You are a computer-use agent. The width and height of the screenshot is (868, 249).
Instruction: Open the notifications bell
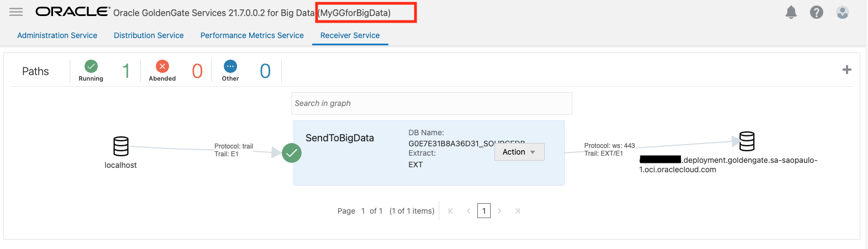pos(791,12)
